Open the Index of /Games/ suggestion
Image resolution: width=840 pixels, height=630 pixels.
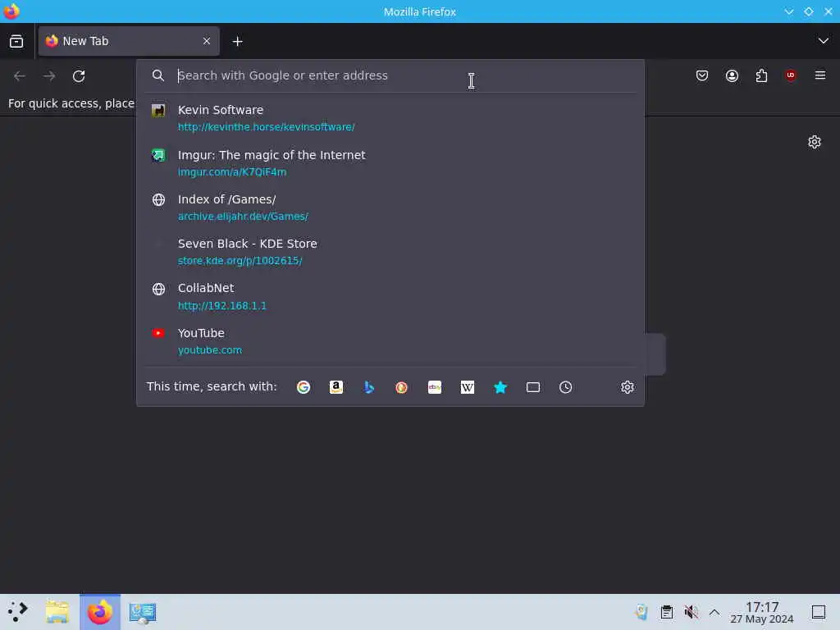pos(390,208)
